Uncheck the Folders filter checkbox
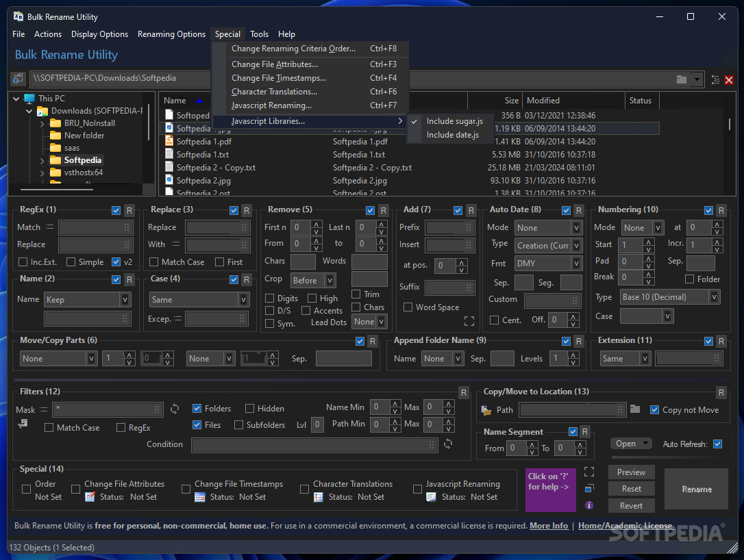This screenshot has width=744, height=560. pos(197,408)
